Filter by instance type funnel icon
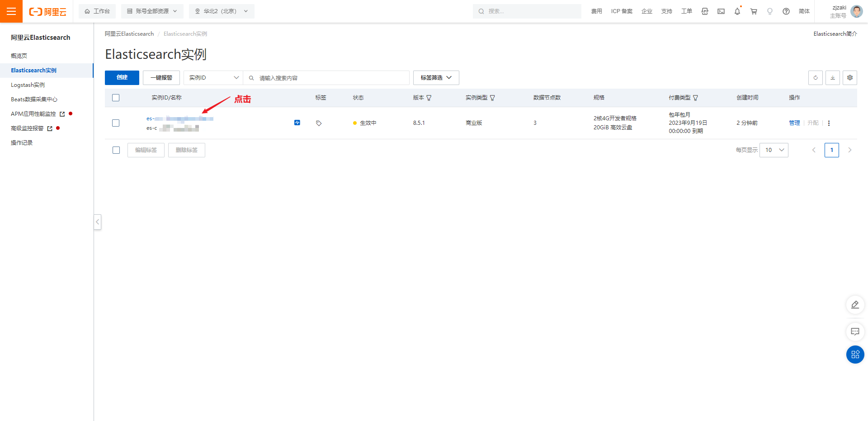The height and width of the screenshot is (421, 868). pyautogui.click(x=492, y=98)
